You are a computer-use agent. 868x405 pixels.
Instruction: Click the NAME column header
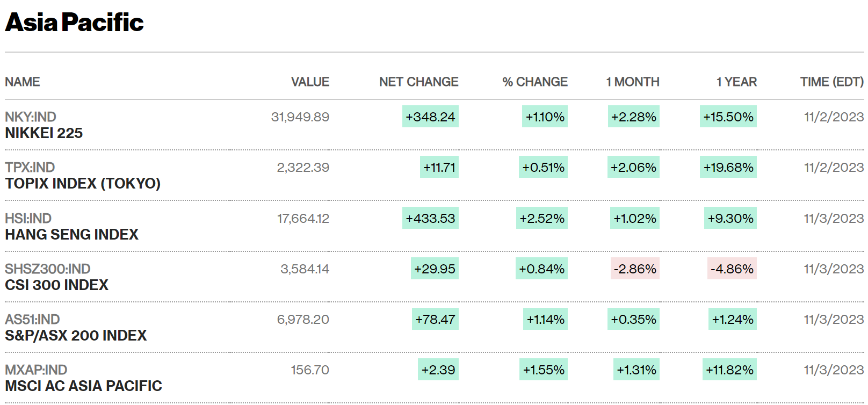point(23,82)
